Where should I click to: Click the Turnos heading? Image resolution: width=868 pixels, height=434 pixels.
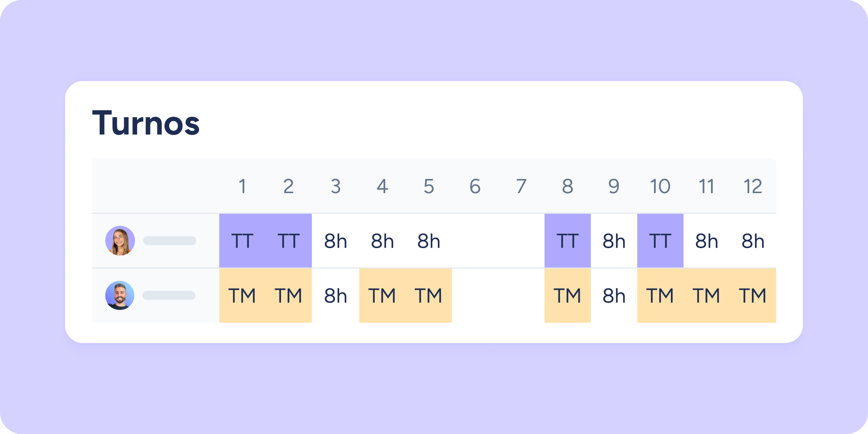pos(146,123)
